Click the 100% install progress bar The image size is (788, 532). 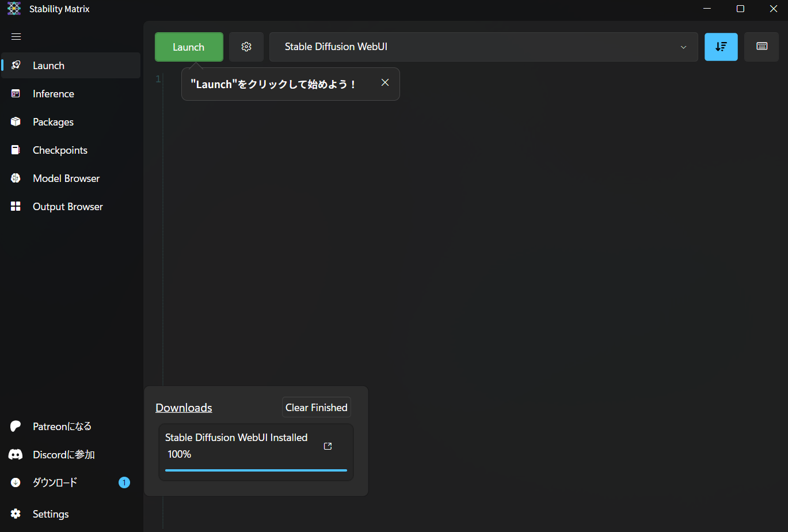tap(256, 470)
